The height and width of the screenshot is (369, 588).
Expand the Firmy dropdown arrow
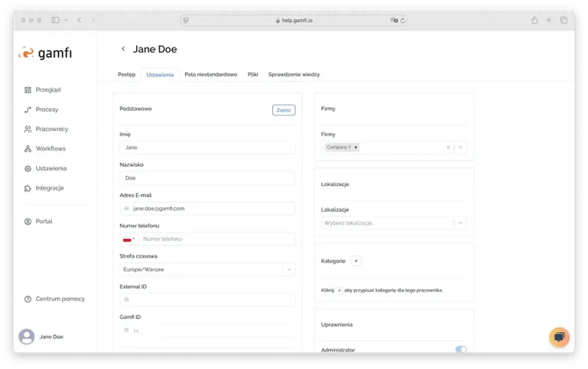click(461, 148)
